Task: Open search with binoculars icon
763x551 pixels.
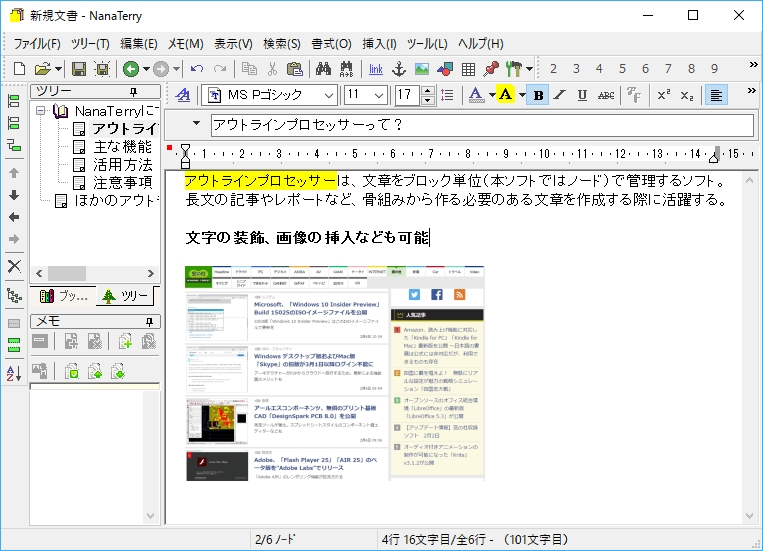Action: [x=323, y=69]
